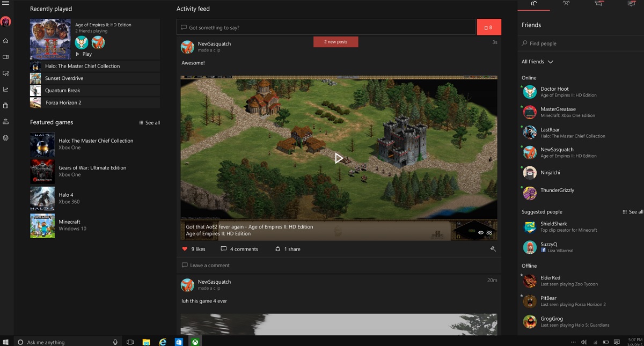Play Age of Empires II from Recently played
This screenshot has height=346, width=644.
coord(84,54)
